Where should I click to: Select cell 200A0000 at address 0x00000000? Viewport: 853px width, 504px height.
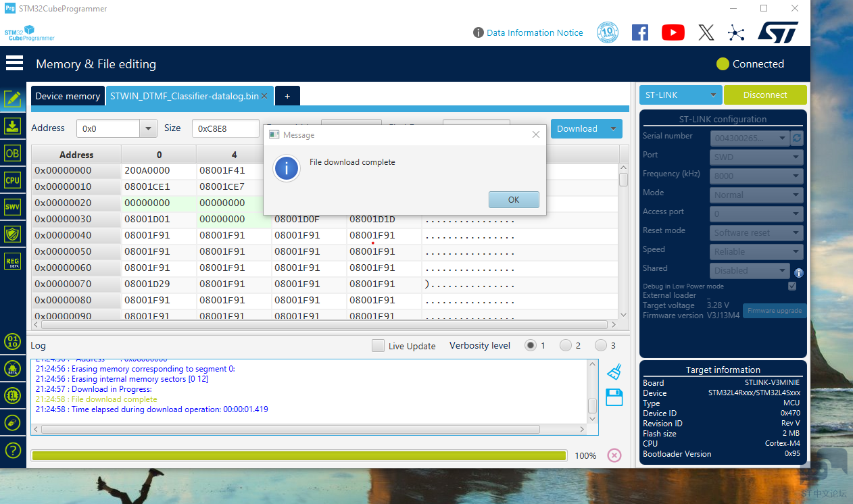(x=159, y=170)
